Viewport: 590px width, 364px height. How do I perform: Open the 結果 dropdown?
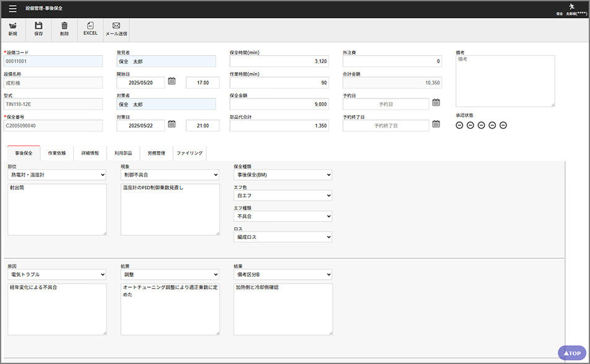click(283, 274)
